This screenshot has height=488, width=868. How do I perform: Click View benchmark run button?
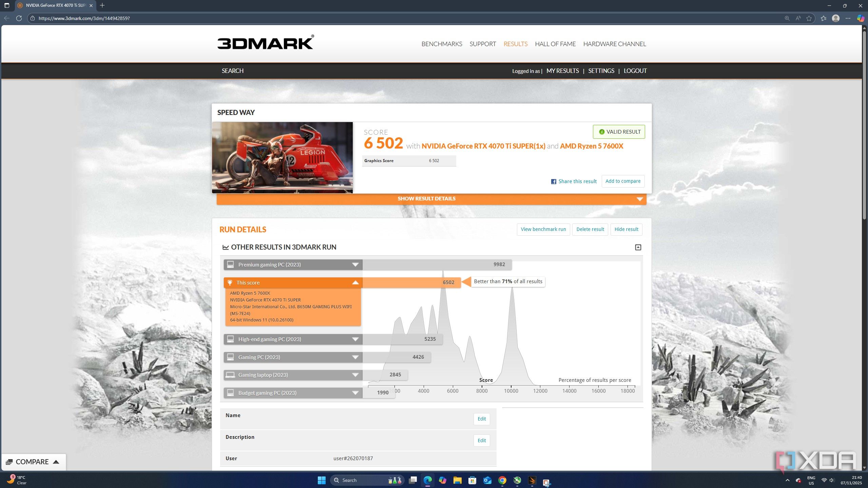click(543, 229)
